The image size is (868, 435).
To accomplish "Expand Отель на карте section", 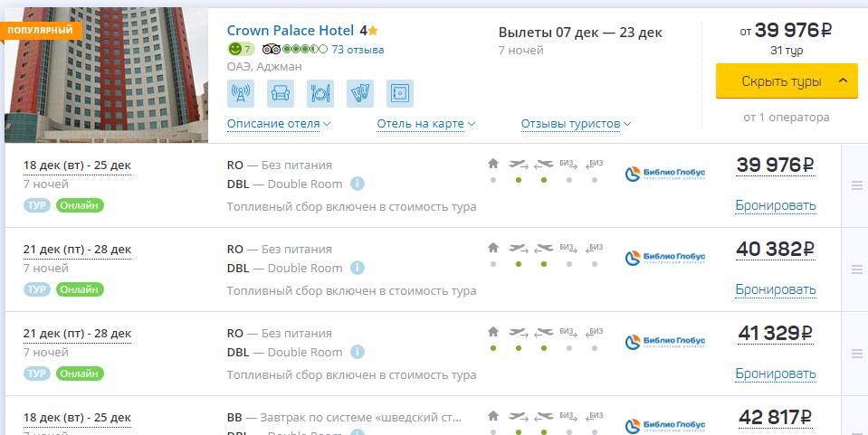I will (x=425, y=124).
